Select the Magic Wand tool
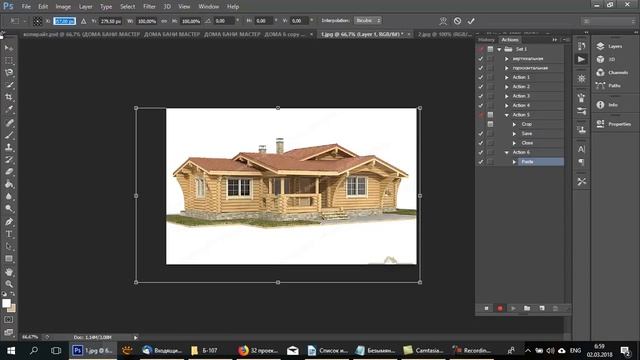This screenshot has height=360, width=640. pos(9,85)
